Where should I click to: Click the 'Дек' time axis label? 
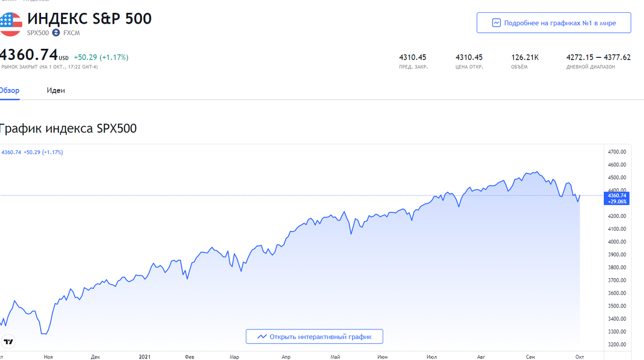96,356
